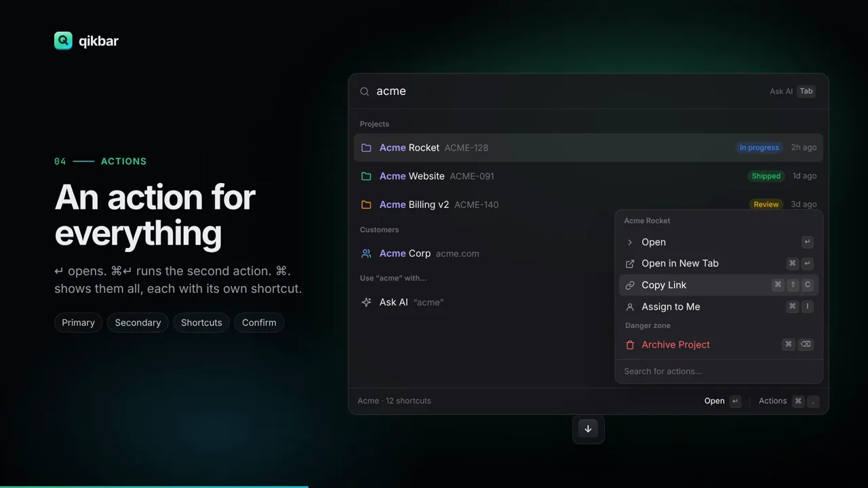Click the qikbar brand name text
The image size is (868, 488).
pyautogui.click(x=98, y=41)
